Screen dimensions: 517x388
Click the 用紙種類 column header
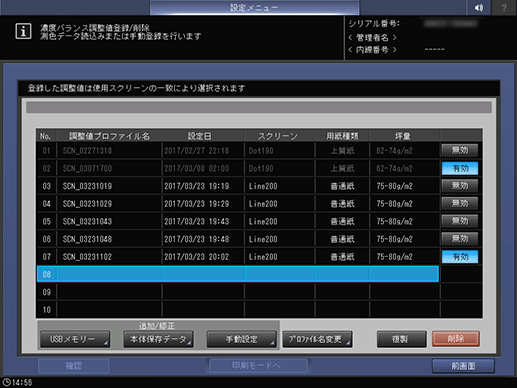(342, 136)
